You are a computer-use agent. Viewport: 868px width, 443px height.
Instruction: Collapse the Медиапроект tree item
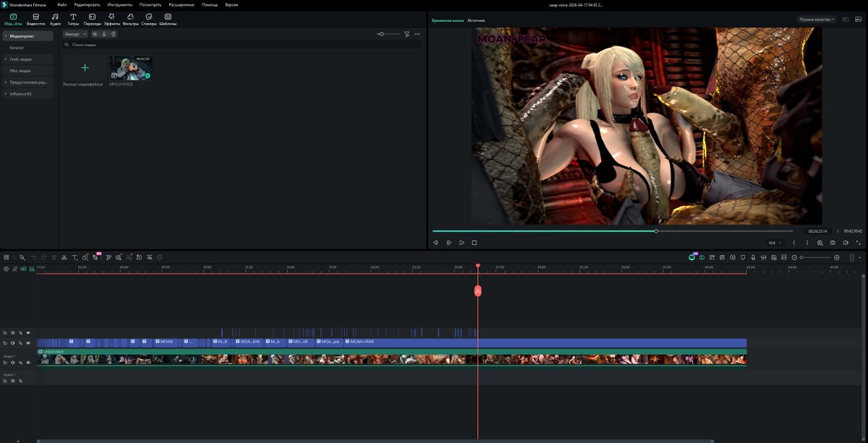pos(6,35)
